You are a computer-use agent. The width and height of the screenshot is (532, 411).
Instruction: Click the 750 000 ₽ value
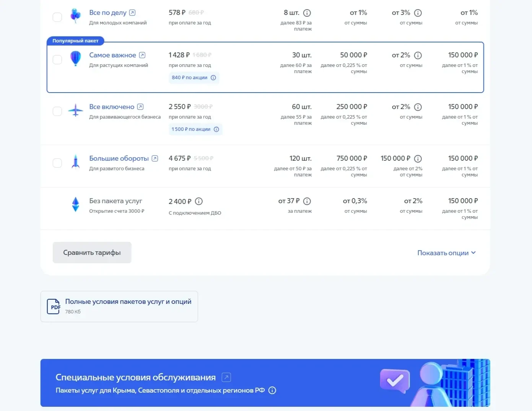click(x=352, y=158)
